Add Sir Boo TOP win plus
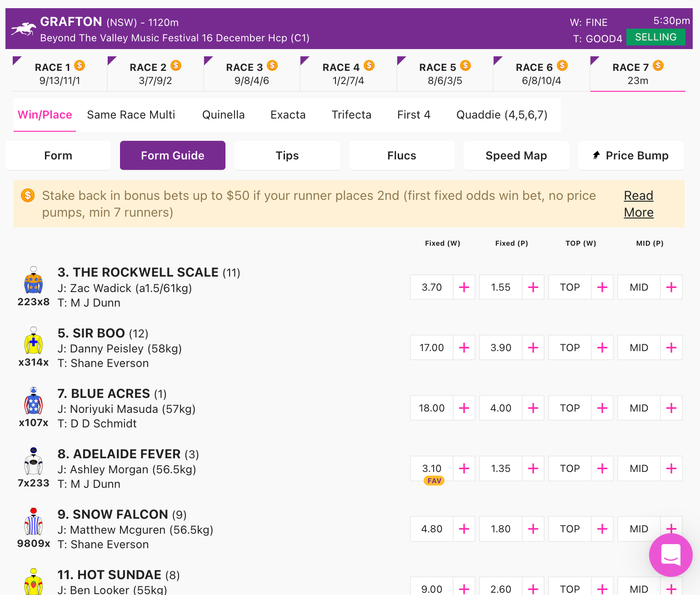Image resolution: width=700 pixels, height=595 pixels. [x=602, y=347]
